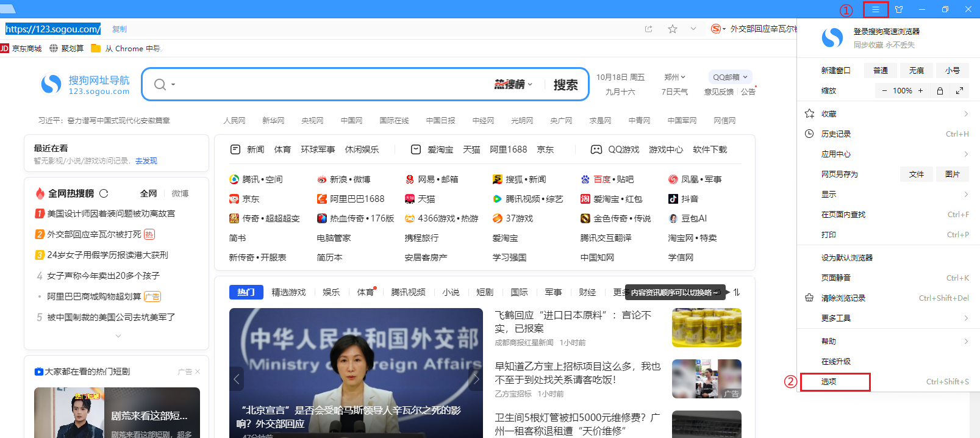The width and height of the screenshot is (980, 438).
Task: Open 百度•贴吧 site shortcut
Action: pos(607,179)
